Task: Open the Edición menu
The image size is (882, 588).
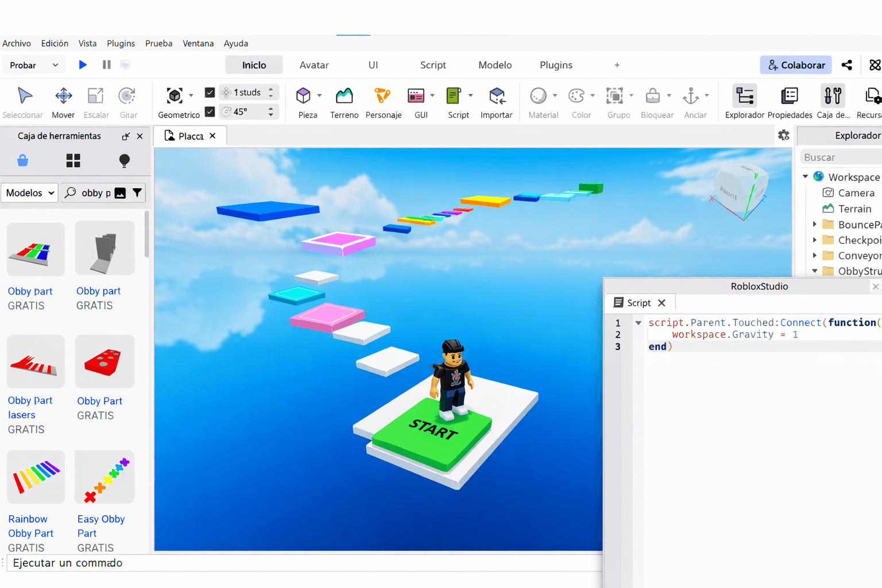Action: pos(55,43)
